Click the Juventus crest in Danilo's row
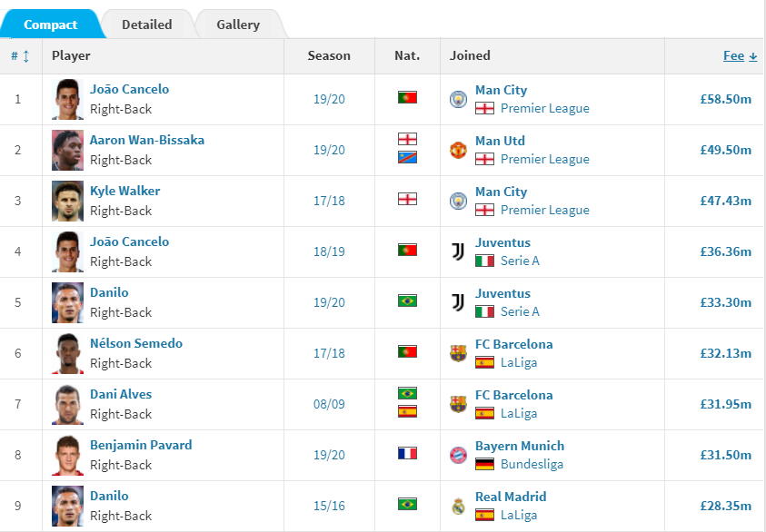 coord(458,302)
